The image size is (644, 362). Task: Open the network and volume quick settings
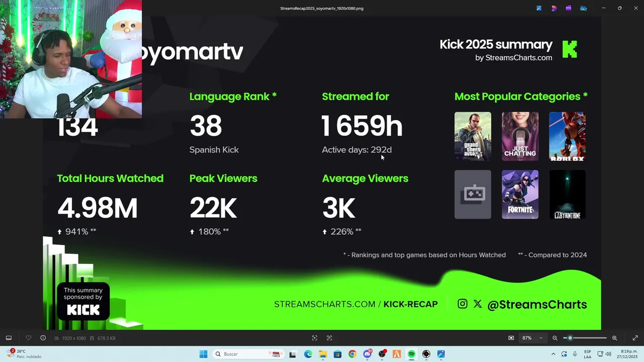pos(604,354)
